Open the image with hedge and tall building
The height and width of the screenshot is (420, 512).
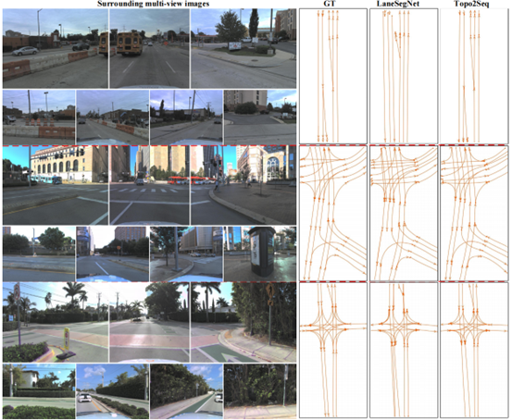[260, 117]
